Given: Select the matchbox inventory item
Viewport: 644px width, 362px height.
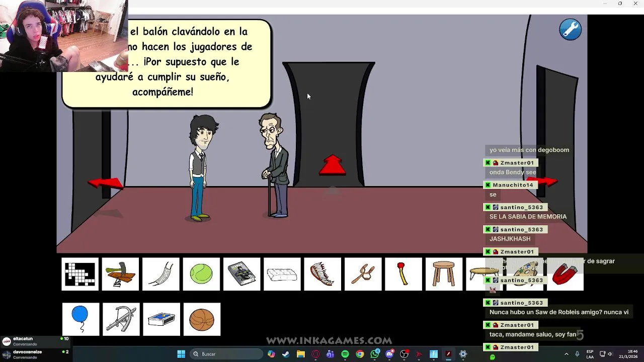Looking at the screenshot, I should 162,319.
